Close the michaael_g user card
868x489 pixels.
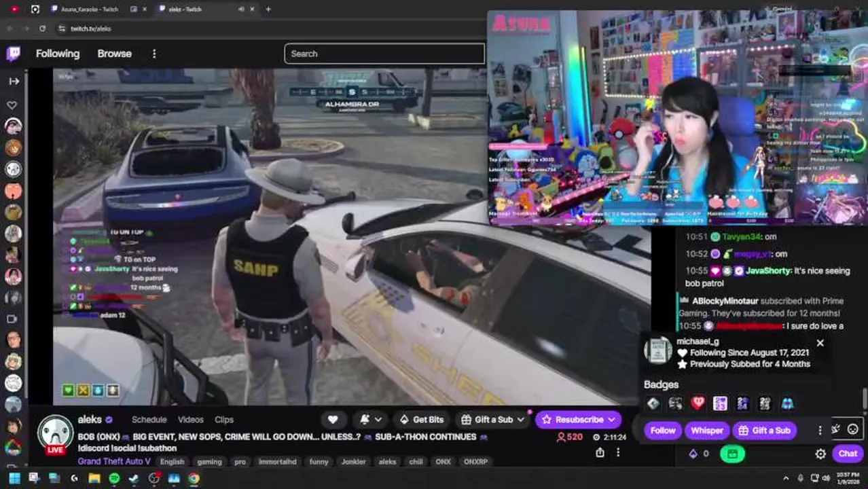[820, 343]
